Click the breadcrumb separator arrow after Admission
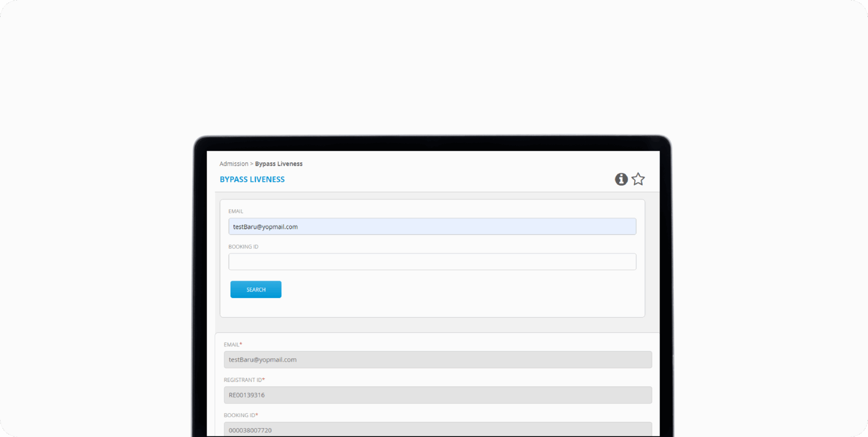 coord(252,164)
